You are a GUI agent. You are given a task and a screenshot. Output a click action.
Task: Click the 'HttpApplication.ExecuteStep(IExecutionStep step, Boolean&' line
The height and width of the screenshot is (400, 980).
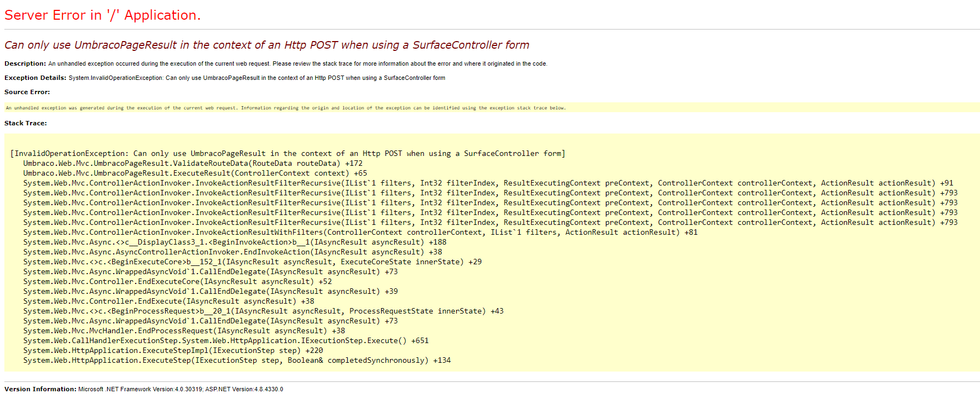click(237, 361)
